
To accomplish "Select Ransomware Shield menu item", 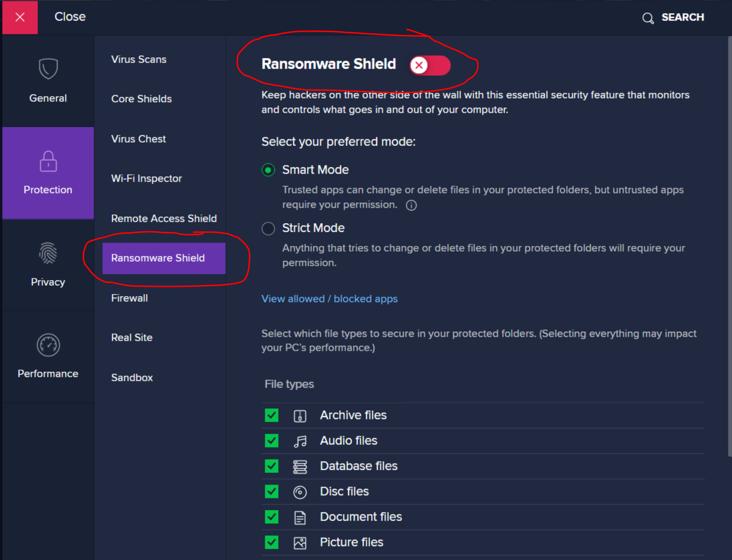I will tap(164, 258).
